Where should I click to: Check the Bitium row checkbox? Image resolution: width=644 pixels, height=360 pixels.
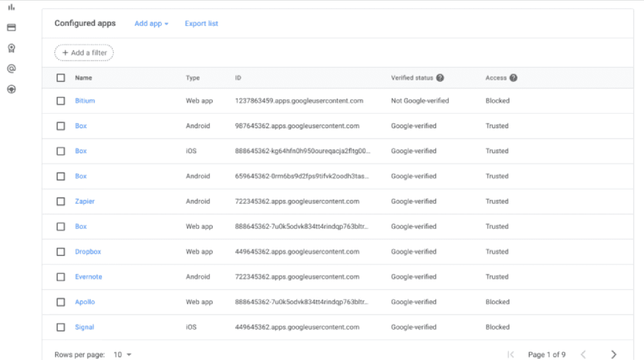[61, 101]
